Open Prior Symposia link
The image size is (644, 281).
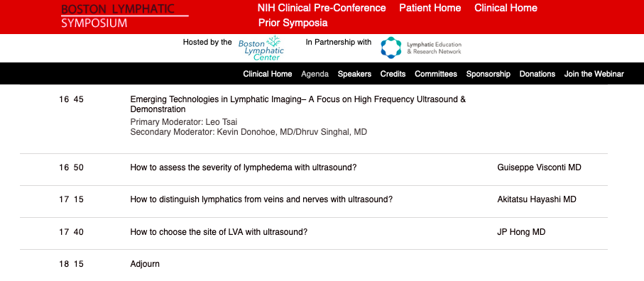293,23
